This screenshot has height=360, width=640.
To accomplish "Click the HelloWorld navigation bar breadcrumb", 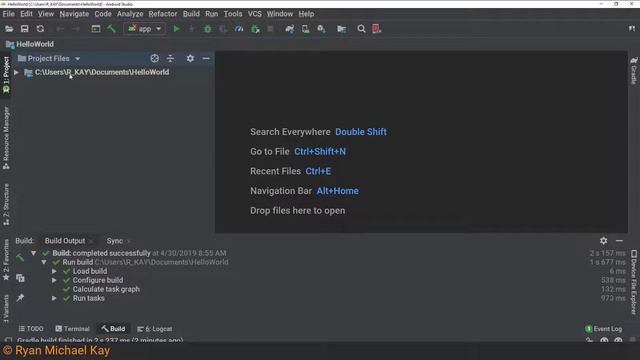I will [x=30, y=44].
